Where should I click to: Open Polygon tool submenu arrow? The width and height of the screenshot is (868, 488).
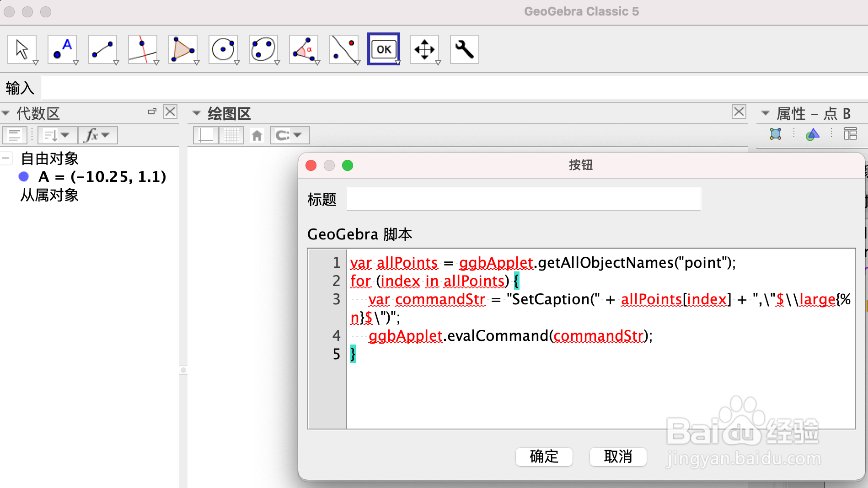pyautogui.click(x=197, y=63)
